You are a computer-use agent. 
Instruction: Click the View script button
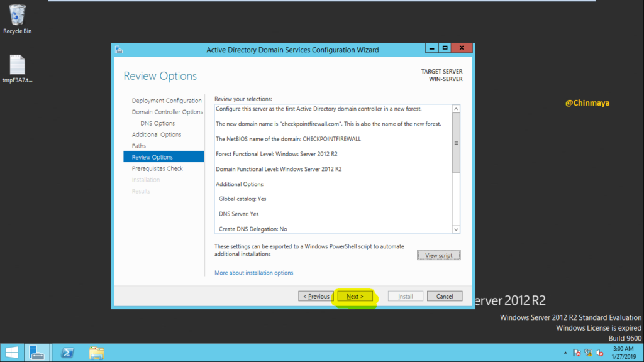click(438, 255)
